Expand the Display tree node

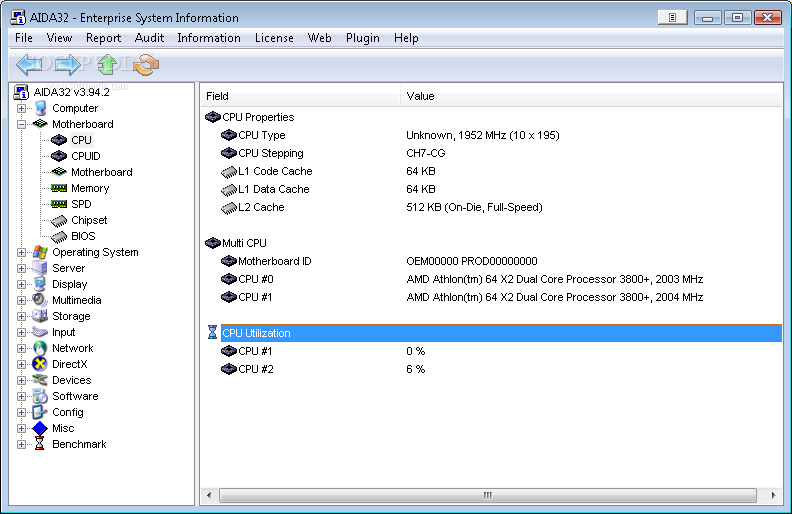point(21,284)
